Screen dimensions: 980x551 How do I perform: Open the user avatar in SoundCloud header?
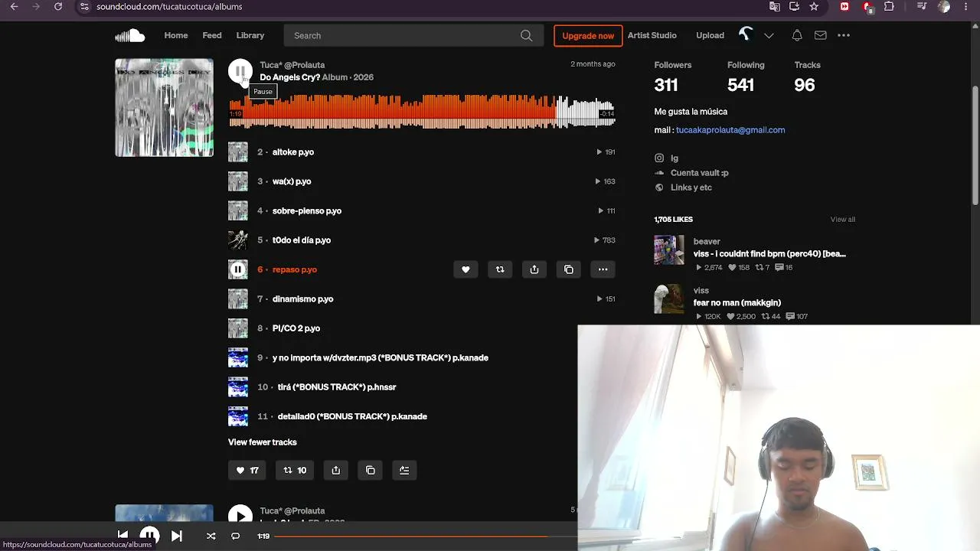tap(746, 35)
